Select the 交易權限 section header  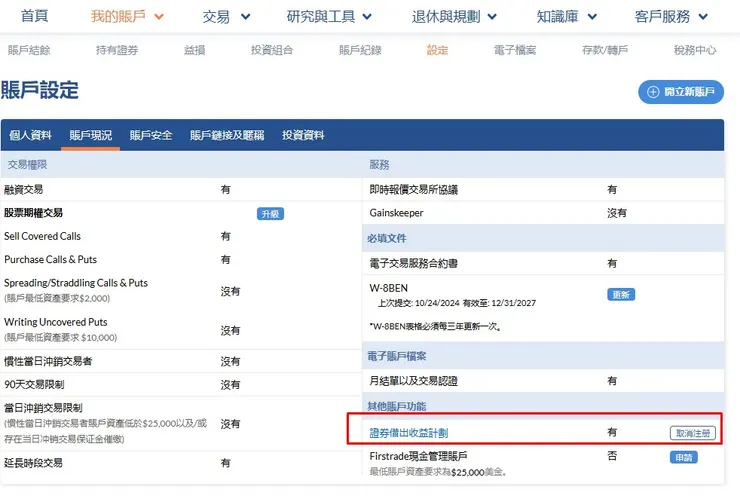click(x=27, y=165)
